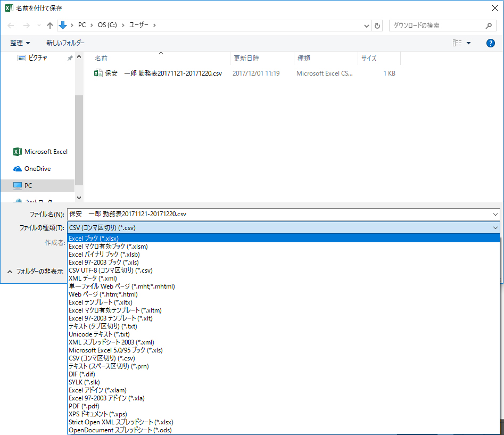
Task: Sort by the 名前 column header
Action: [101, 59]
